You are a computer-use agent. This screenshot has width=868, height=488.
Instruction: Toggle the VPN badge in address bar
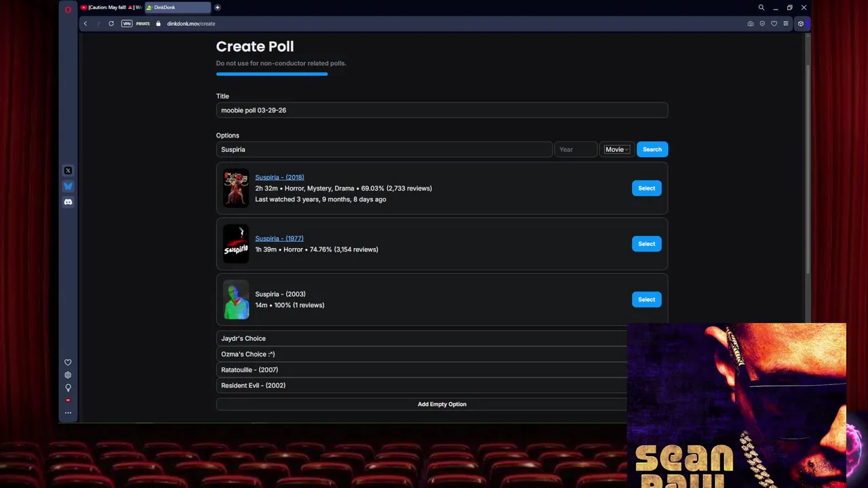click(127, 24)
